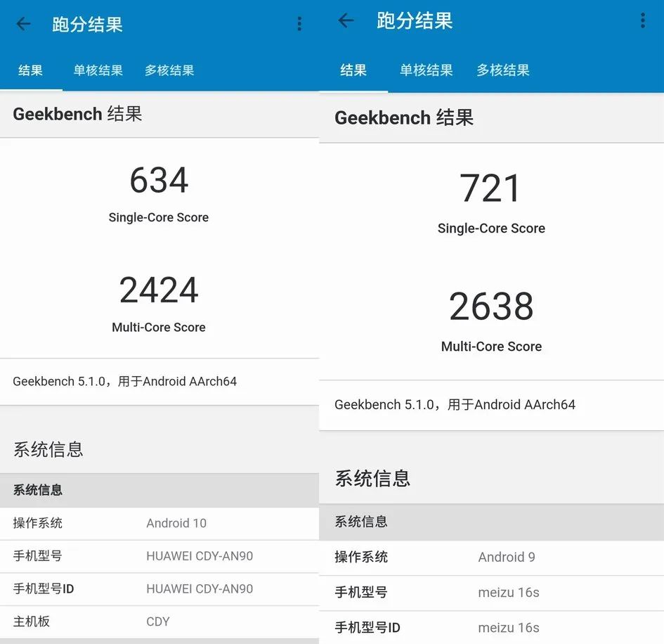Tap the back arrow in the right Geekbench screen

pyautogui.click(x=346, y=20)
